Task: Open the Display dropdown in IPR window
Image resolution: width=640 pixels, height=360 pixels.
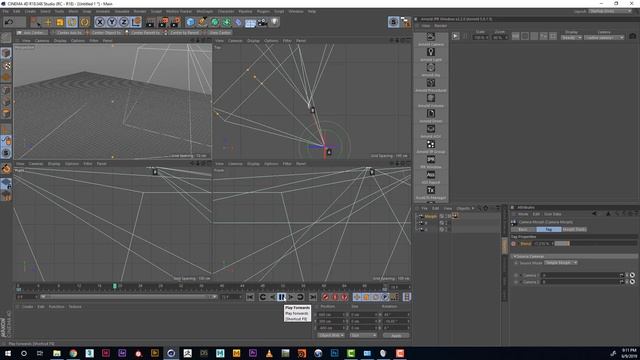Action: pyautogui.click(x=571, y=38)
